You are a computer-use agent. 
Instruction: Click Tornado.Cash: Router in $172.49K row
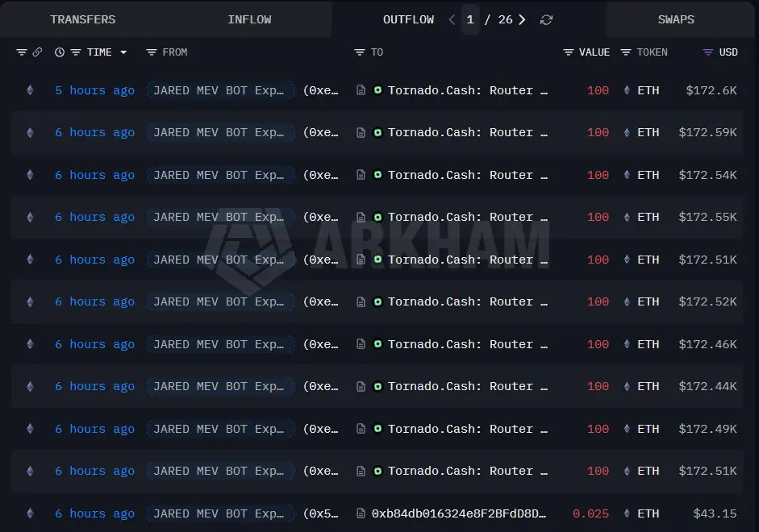pyautogui.click(x=468, y=429)
